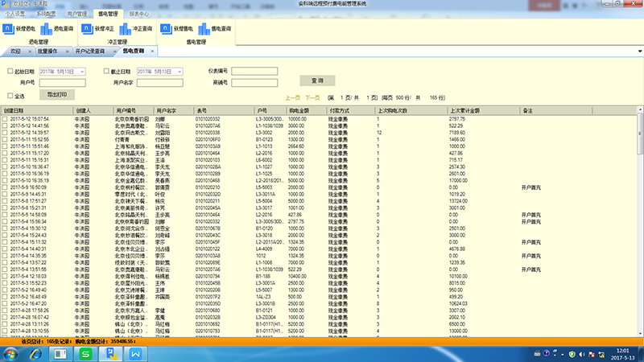Tick the 全选 checkbox
This screenshot has height=362, width=644.
click(x=9, y=94)
